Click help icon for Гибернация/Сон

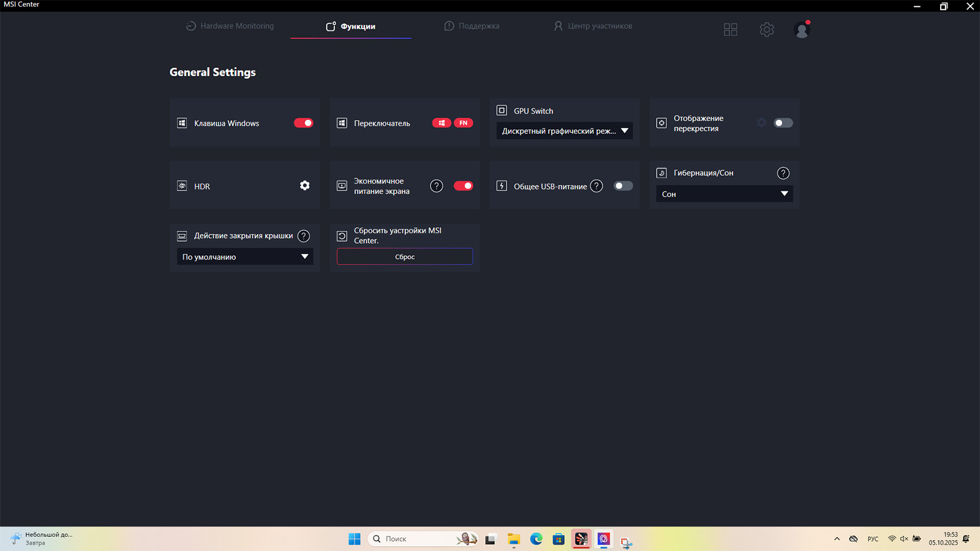click(783, 173)
